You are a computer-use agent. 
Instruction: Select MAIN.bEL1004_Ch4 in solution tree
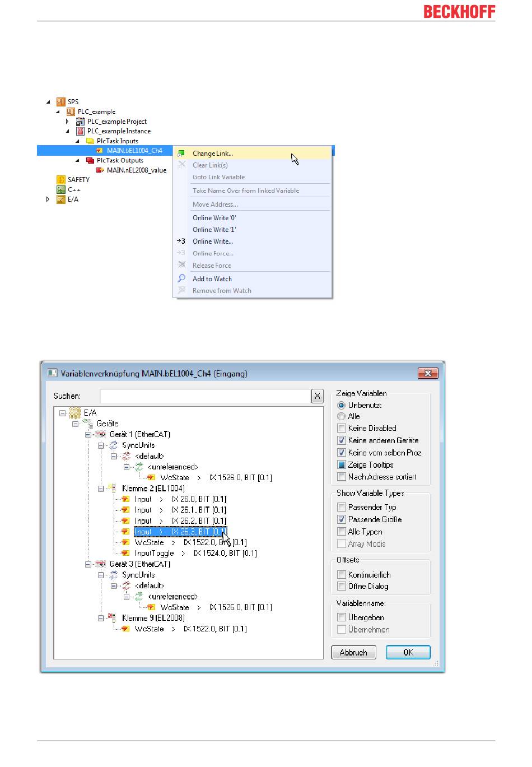coord(134,150)
